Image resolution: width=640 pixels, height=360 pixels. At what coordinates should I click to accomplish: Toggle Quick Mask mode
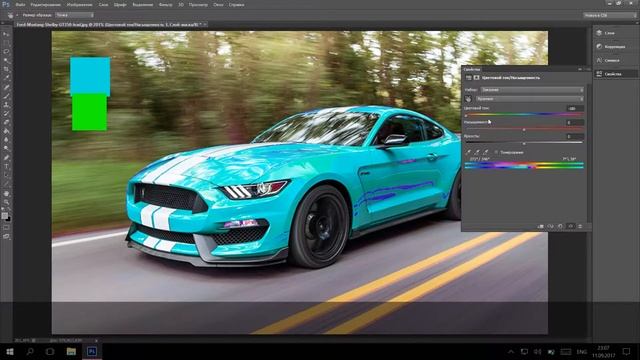pos(6,228)
